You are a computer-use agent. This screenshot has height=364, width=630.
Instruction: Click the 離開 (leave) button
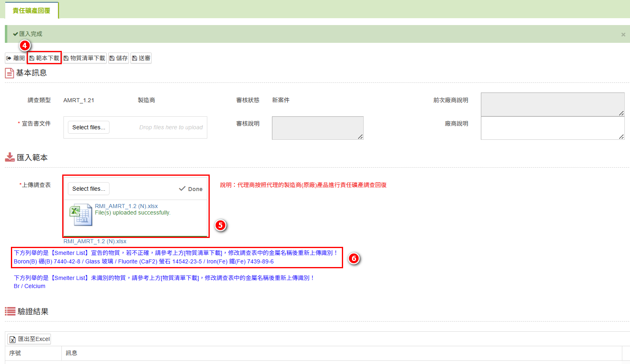coord(16,58)
